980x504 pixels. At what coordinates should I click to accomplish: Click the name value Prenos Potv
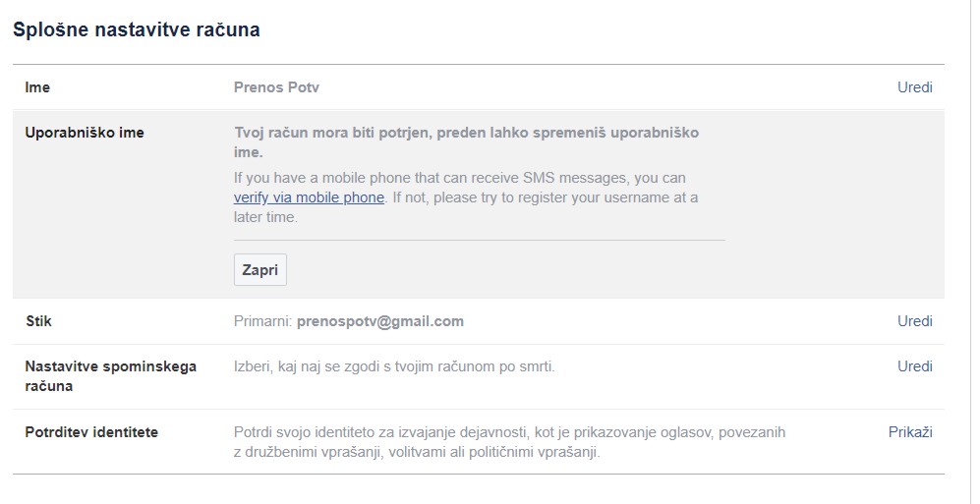pyautogui.click(x=276, y=87)
